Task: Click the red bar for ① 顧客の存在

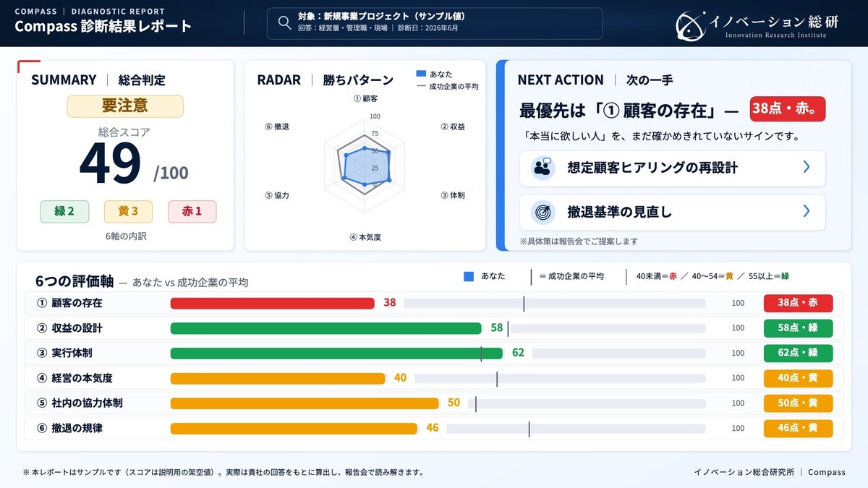Action: [272, 303]
